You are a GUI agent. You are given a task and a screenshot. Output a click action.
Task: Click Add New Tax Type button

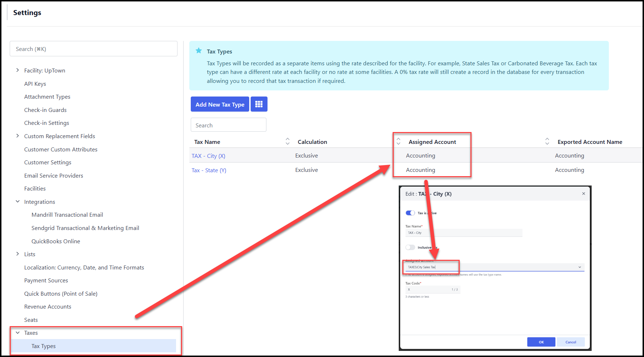tap(220, 104)
